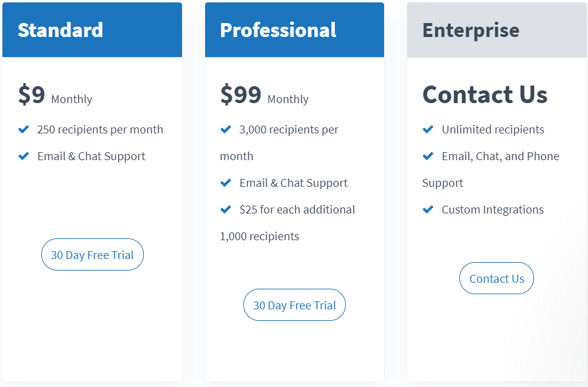This screenshot has height=387, width=588.
Task: Click the Contact Us button for Enterprise
Action: [x=496, y=278]
